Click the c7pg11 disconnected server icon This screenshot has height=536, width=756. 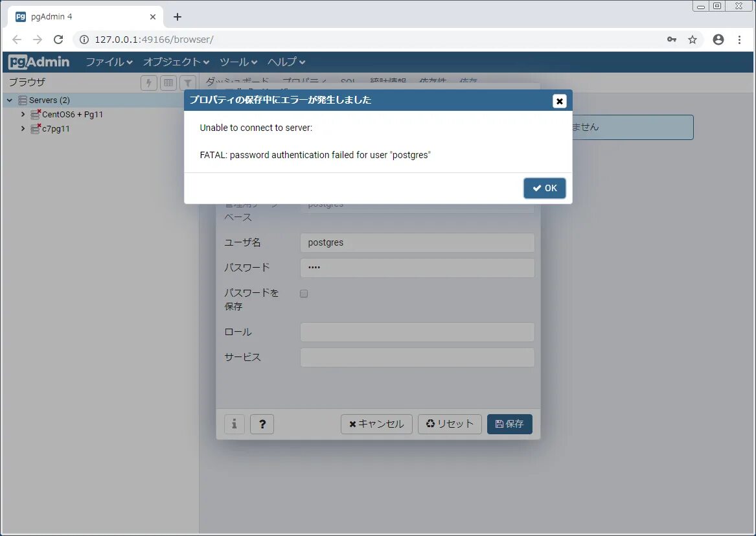tap(35, 129)
